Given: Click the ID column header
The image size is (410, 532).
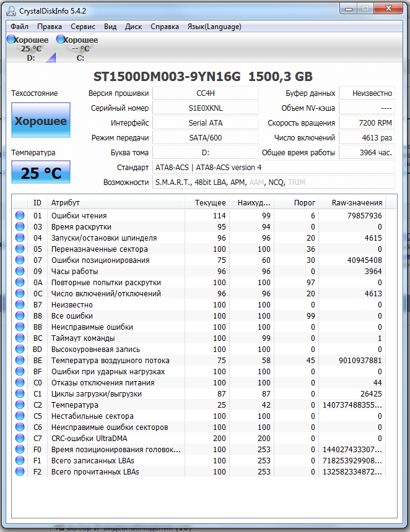Looking at the screenshot, I should click(x=37, y=202).
